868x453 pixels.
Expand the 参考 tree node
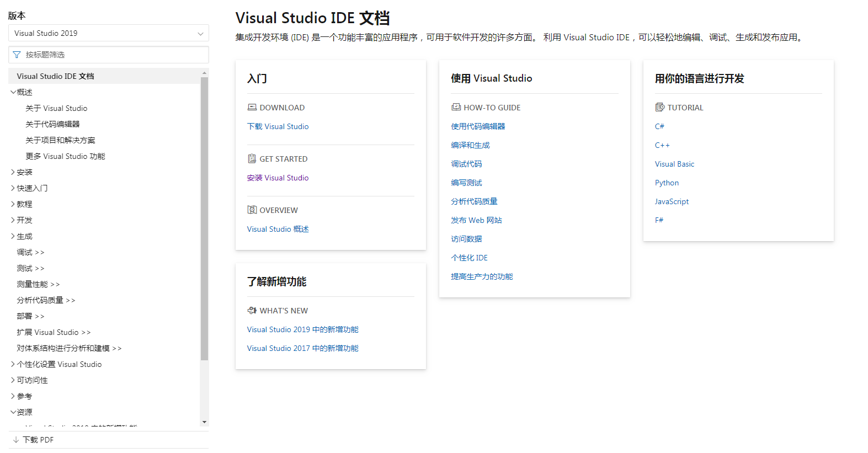[x=13, y=396]
